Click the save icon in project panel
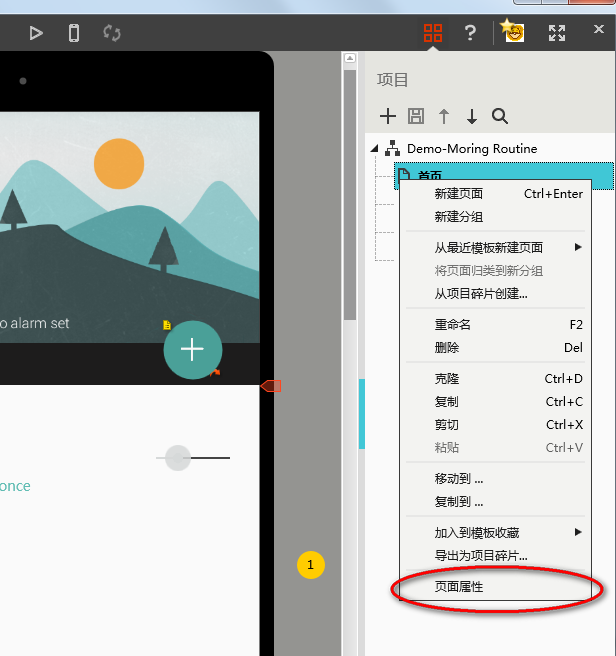The image size is (616, 656). coord(416,116)
